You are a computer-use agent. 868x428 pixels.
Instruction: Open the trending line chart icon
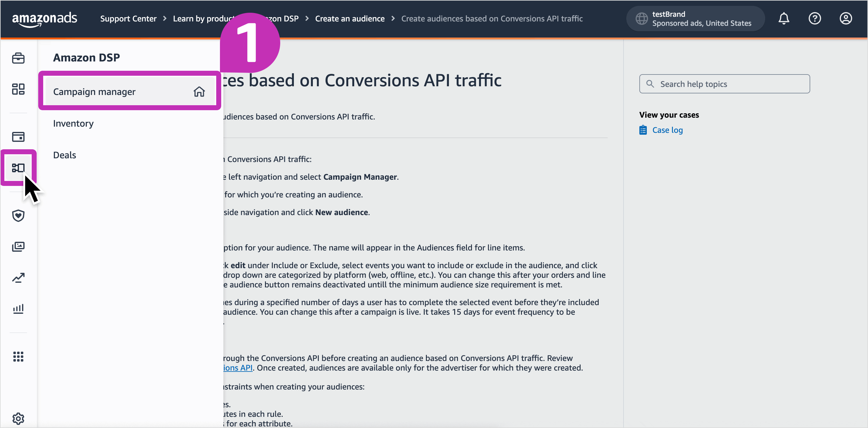tap(18, 277)
